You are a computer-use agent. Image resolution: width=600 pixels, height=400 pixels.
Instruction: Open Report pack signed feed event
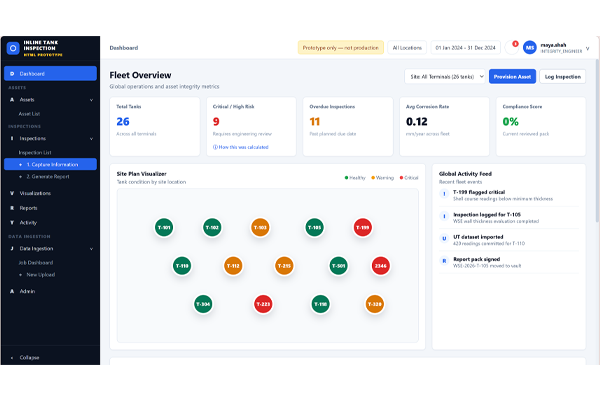point(509,262)
